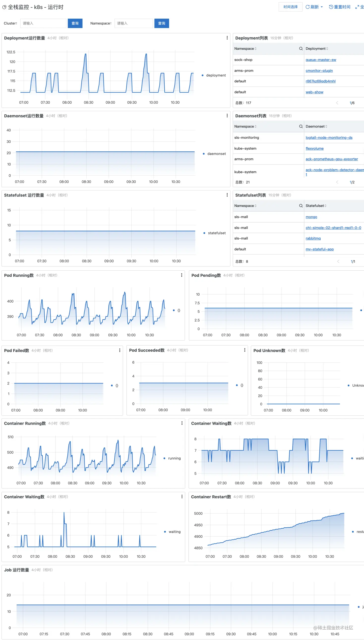Open rabbitmq statefulset link
The width and height of the screenshot is (364, 641).
[x=313, y=238]
